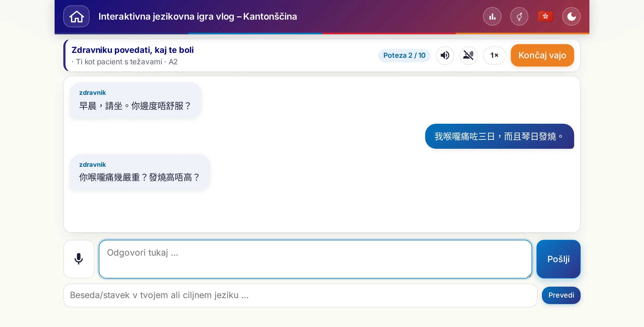Screen dimensions: 644x327
Task: Click the Prevedi translate button
Action: (x=561, y=295)
